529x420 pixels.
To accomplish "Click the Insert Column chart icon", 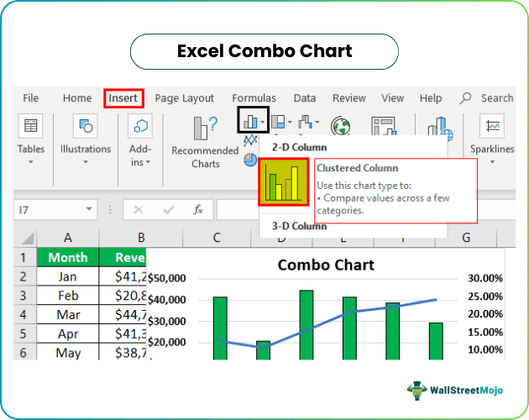I will pos(250,121).
